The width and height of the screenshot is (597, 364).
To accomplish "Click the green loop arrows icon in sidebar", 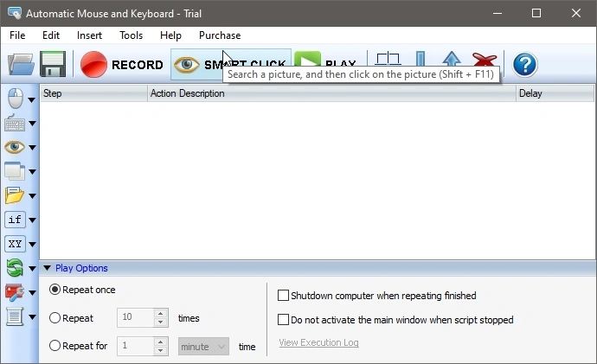I will 15,268.
